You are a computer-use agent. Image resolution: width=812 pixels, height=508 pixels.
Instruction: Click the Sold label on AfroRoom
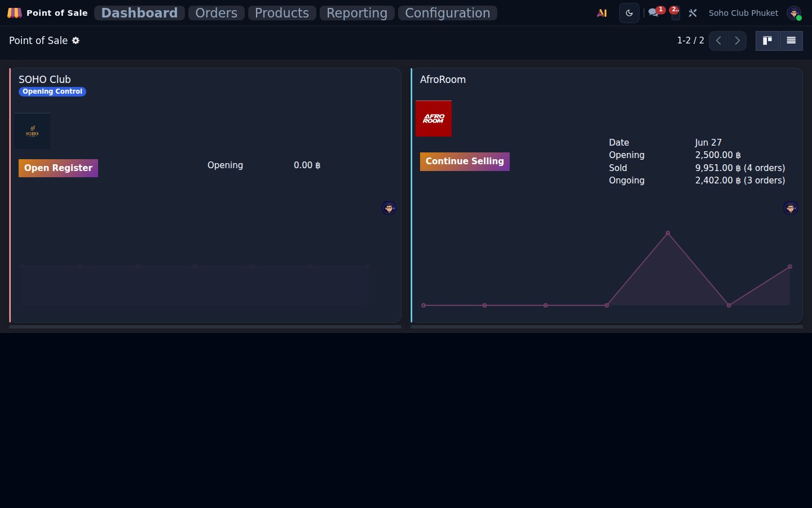[x=617, y=168]
